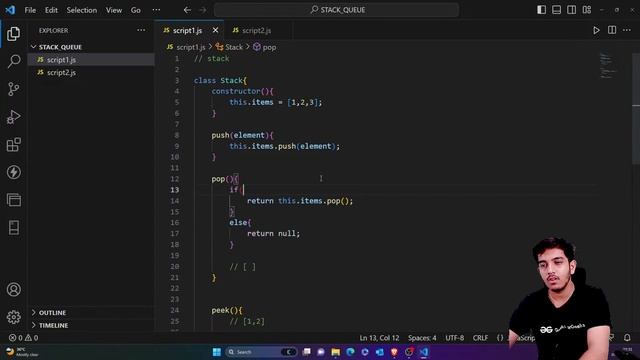Expand the OUTLINE section

(x=91, y=313)
